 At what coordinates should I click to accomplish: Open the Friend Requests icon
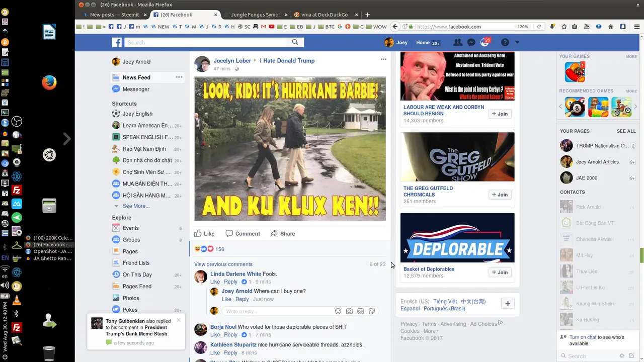click(457, 43)
